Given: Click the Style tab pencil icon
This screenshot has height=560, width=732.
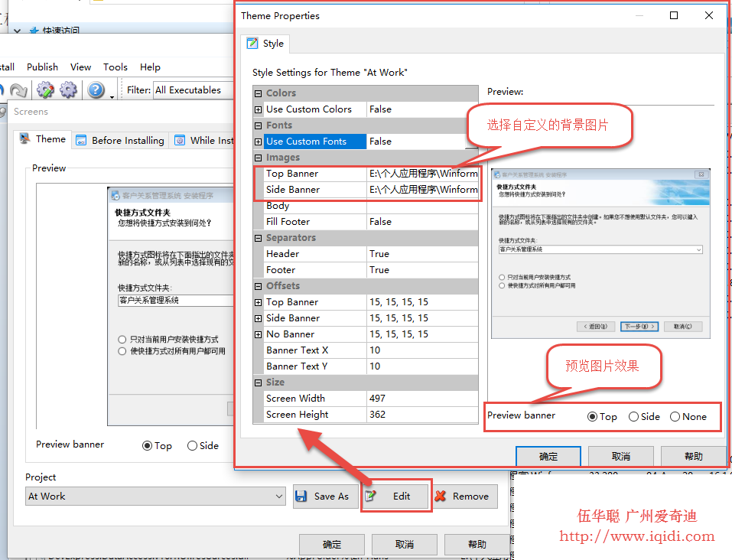Looking at the screenshot, I should (252, 44).
